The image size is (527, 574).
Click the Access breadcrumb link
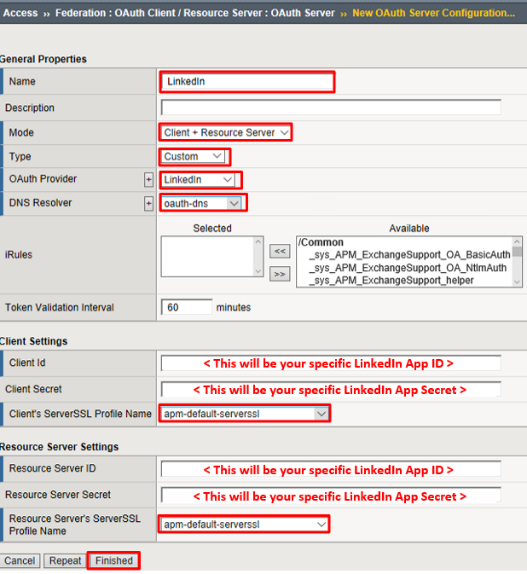point(20,13)
